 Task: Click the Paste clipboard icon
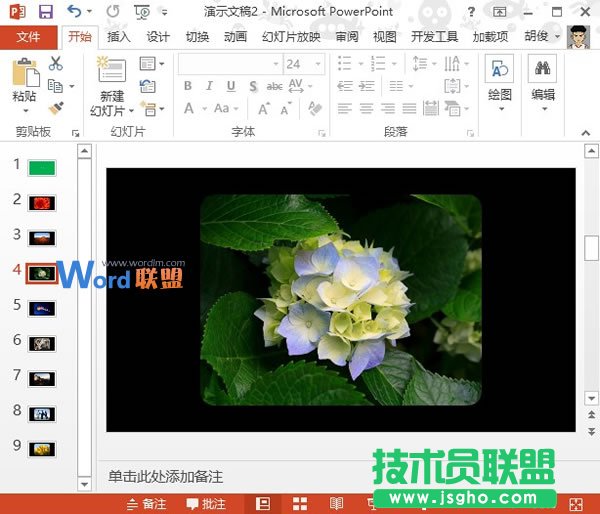(26, 72)
